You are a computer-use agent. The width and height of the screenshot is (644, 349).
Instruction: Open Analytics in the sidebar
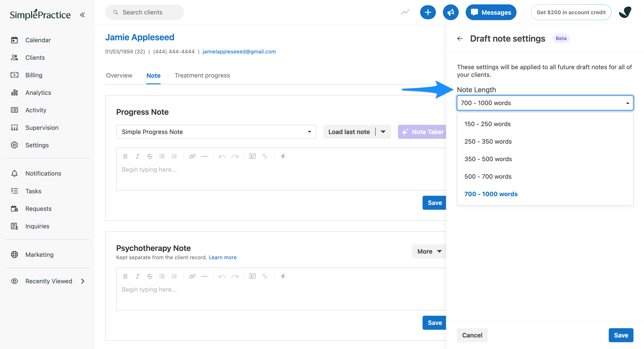click(38, 92)
